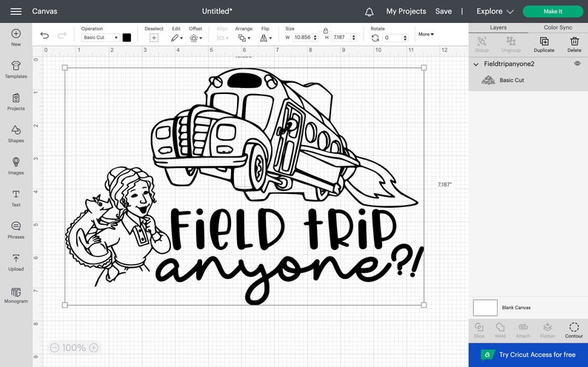Click the Rotate angle input field

[392, 38]
